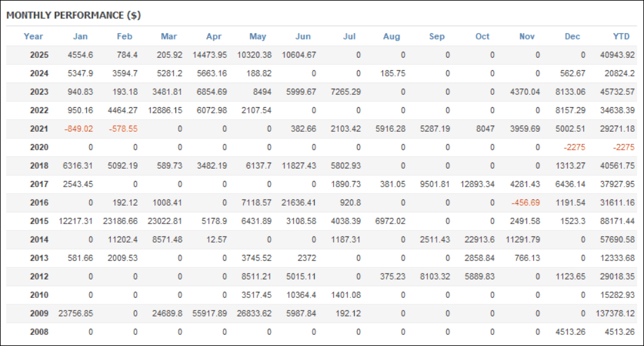Select the red -456.69 November 2016 value
644x346 pixels.
[525, 203]
